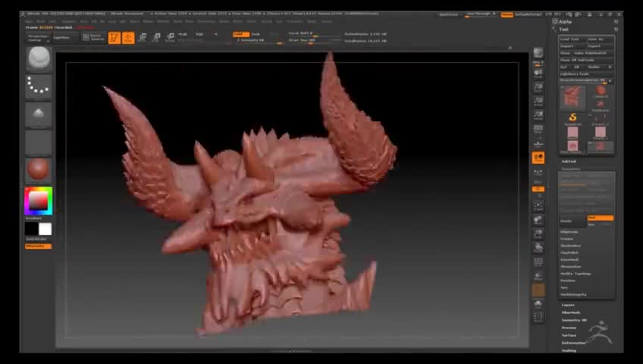643x364 pixels.
Task: Expand the Deformation section
Action: pos(574,343)
